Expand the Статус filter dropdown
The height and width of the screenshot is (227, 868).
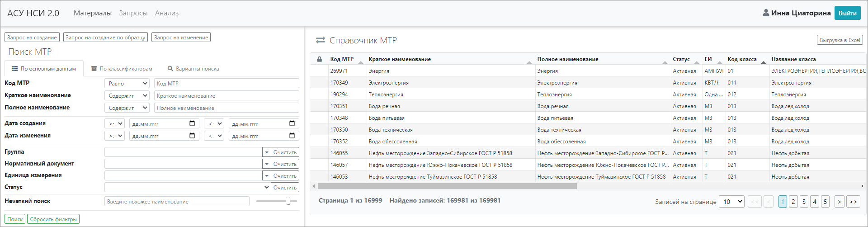[266, 187]
